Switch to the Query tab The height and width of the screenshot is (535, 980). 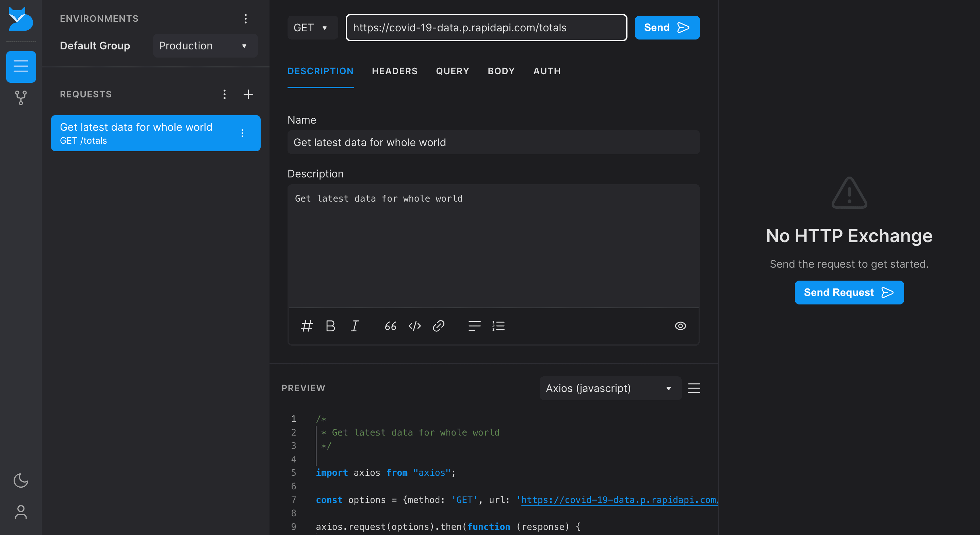tap(452, 71)
